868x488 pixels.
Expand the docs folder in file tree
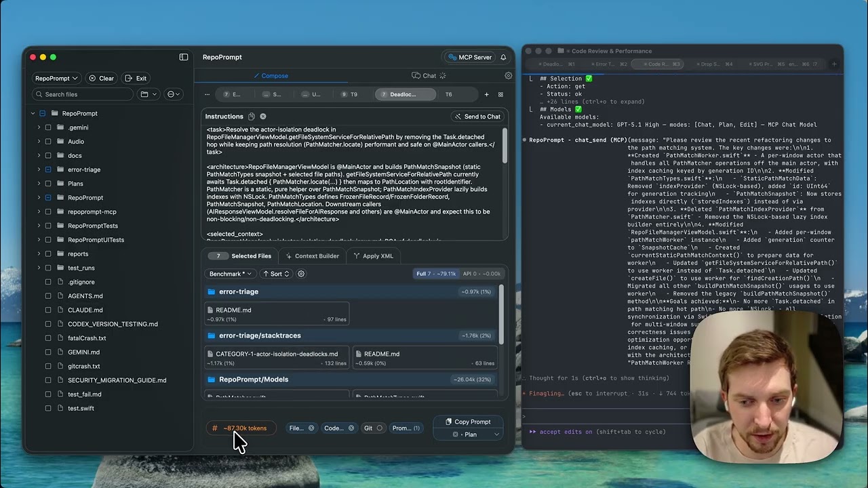click(x=39, y=156)
